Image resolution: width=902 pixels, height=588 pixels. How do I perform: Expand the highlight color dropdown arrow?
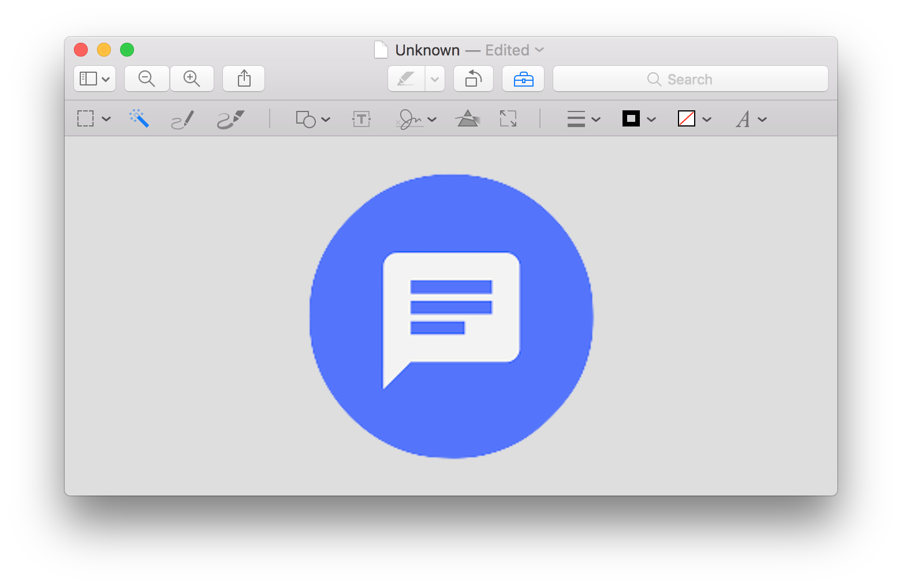click(435, 79)
